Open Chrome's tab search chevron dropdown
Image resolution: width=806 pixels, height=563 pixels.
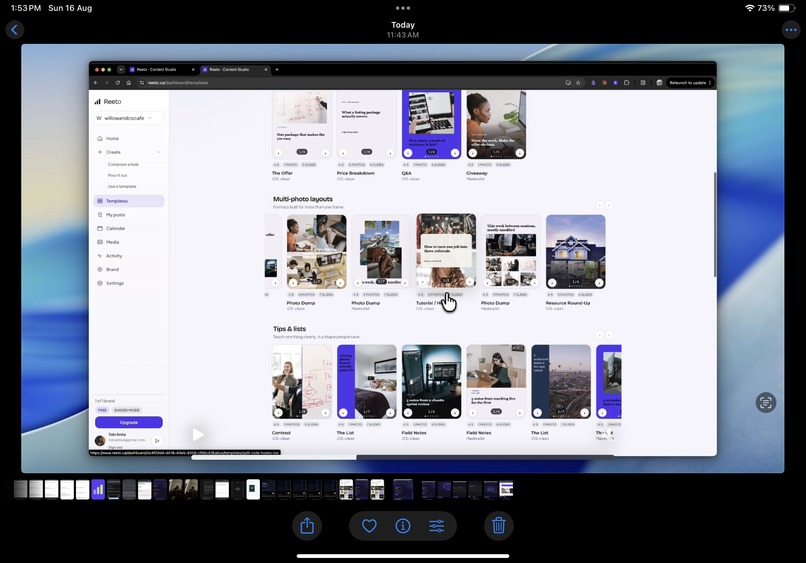[121, 69]
